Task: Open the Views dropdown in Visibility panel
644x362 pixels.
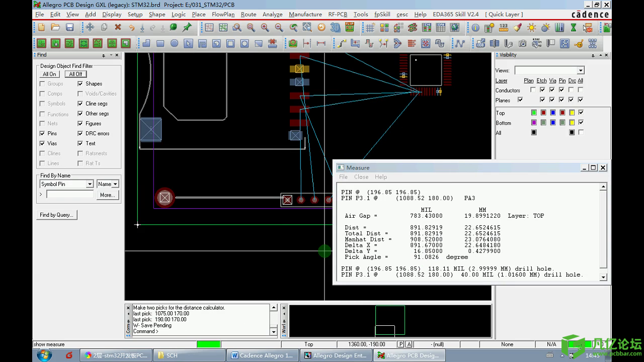Action: tap(581, 70)
